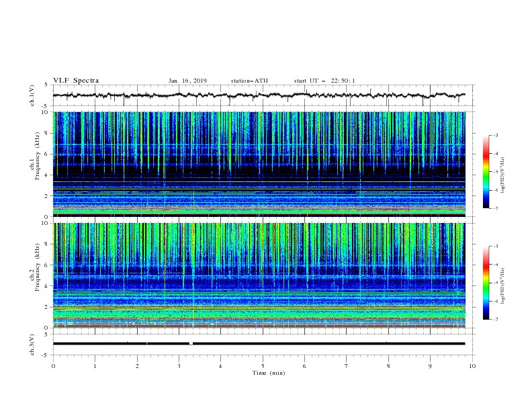Click time axis tick label "0"

tap(53, 366)
